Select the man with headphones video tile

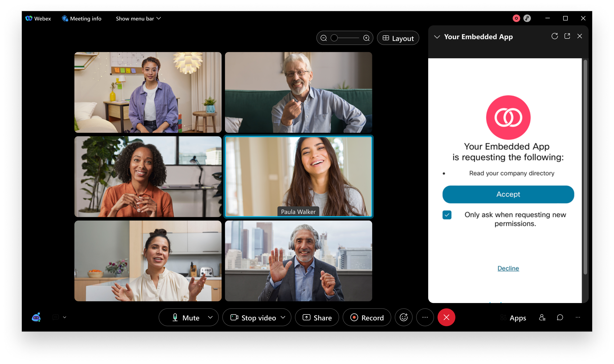coord(298,261)
